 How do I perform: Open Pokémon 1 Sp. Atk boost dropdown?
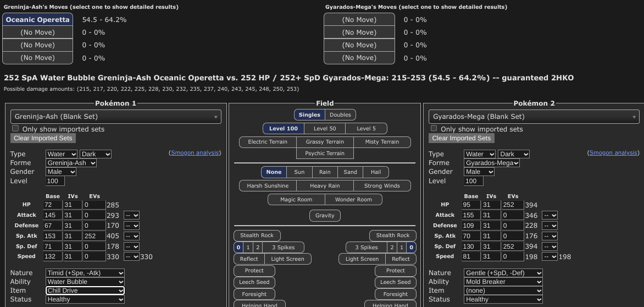pyautogui.click(x=131, y=237)
